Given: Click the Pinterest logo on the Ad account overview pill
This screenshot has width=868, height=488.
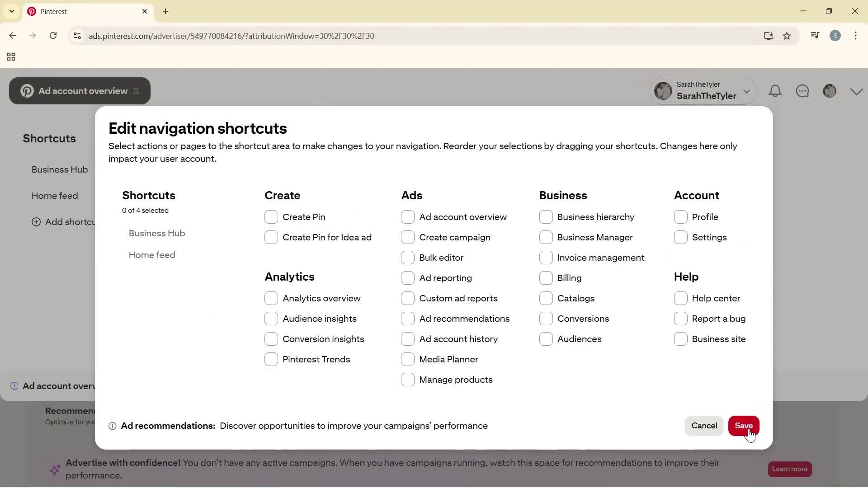Looking at the screenshot, I should coord(27,91).
